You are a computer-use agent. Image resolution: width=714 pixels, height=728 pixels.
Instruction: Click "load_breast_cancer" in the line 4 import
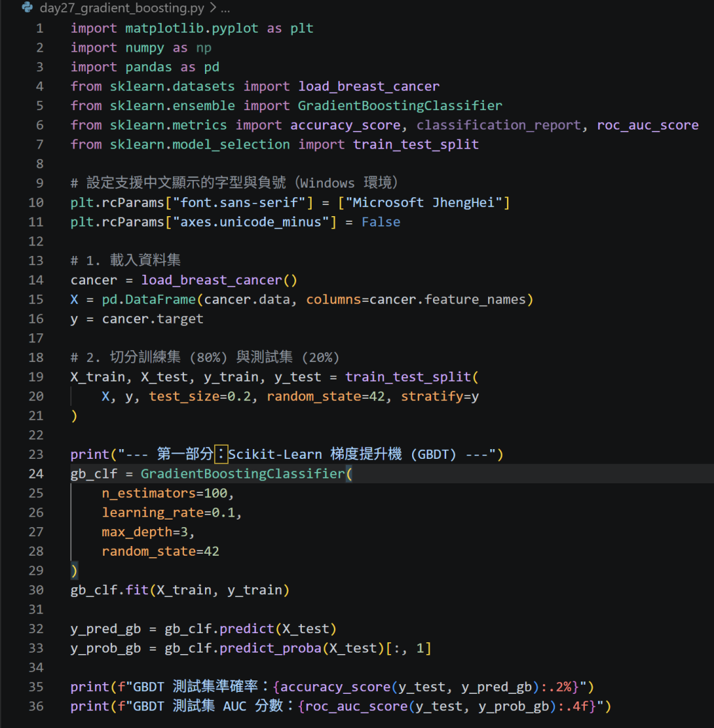click(x=369, y=86)
